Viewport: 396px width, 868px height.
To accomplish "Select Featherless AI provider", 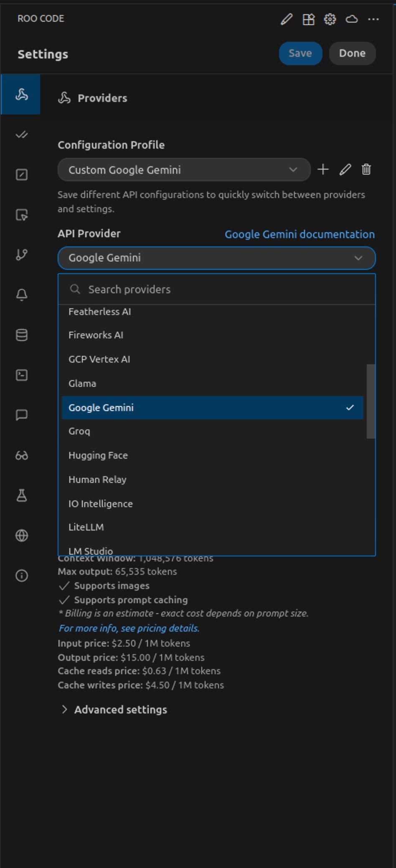I will [x=212, y=312].
